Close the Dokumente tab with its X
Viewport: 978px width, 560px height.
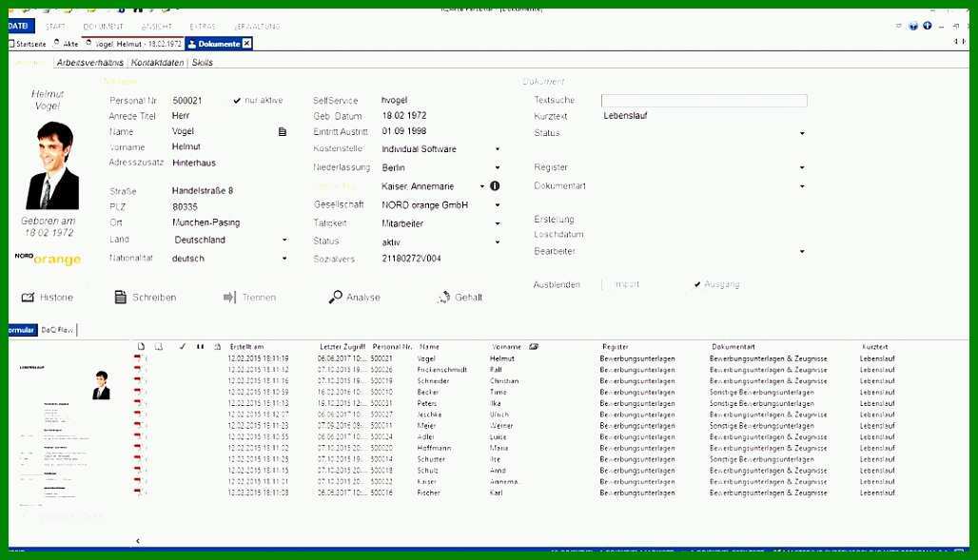pyautogui.click(x=247, y=44)
